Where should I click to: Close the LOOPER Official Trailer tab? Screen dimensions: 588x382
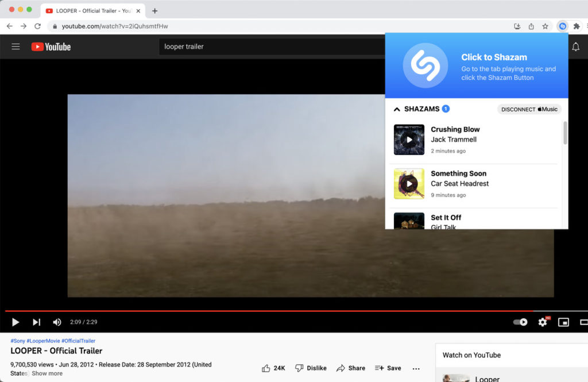point(138,11)
